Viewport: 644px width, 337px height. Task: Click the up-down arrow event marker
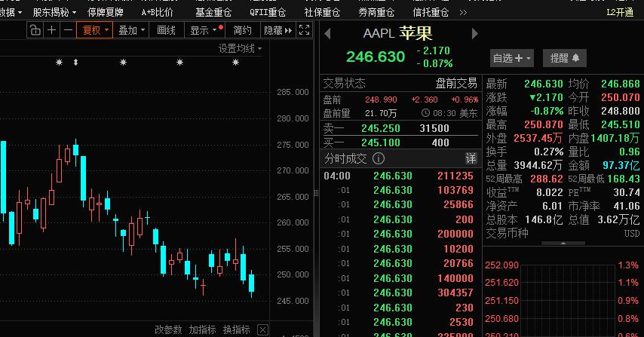75,63
